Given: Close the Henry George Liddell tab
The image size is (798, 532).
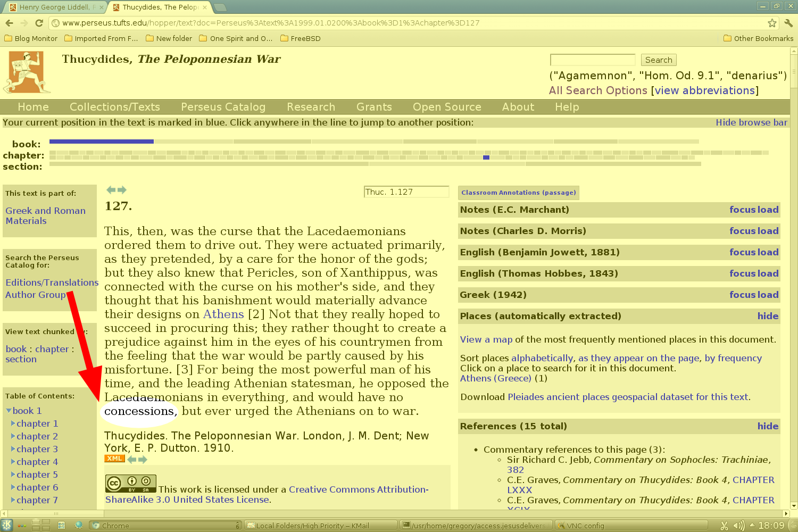Looking at the screenshot, I should (x=102, y=7).
